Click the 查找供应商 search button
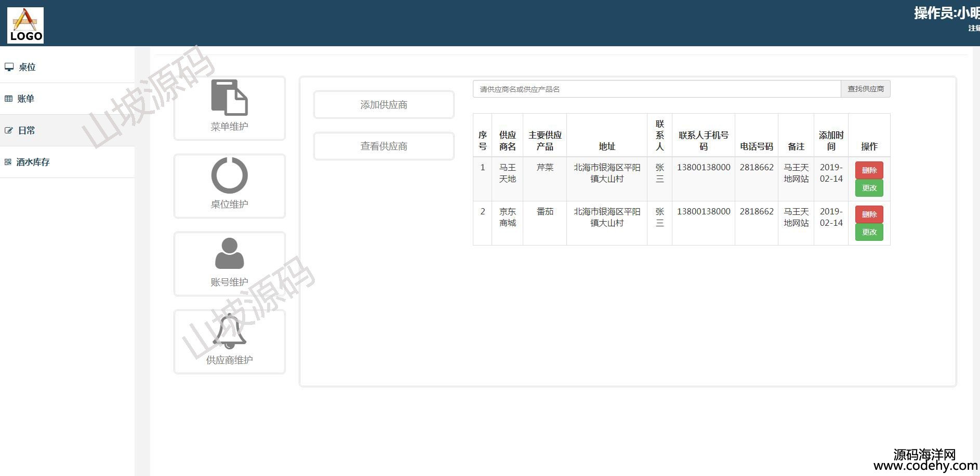980x476 pixels. coord(865,89)
